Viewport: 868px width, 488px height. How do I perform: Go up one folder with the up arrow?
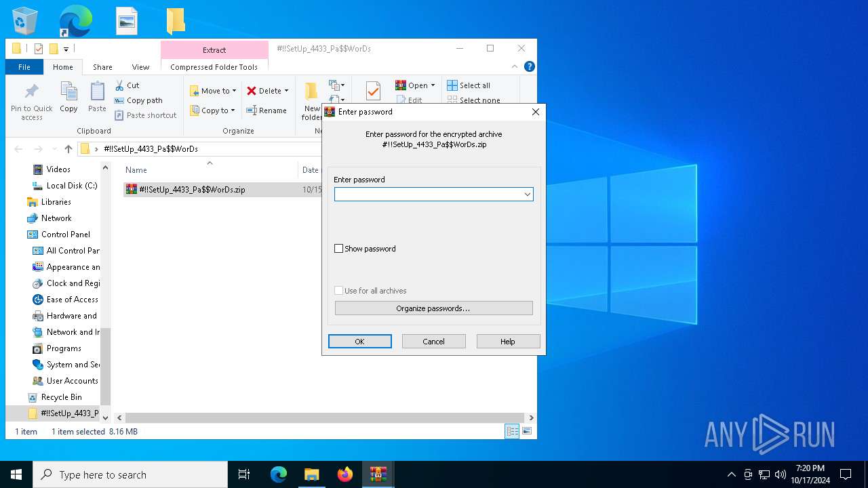[x=68, y=149]
